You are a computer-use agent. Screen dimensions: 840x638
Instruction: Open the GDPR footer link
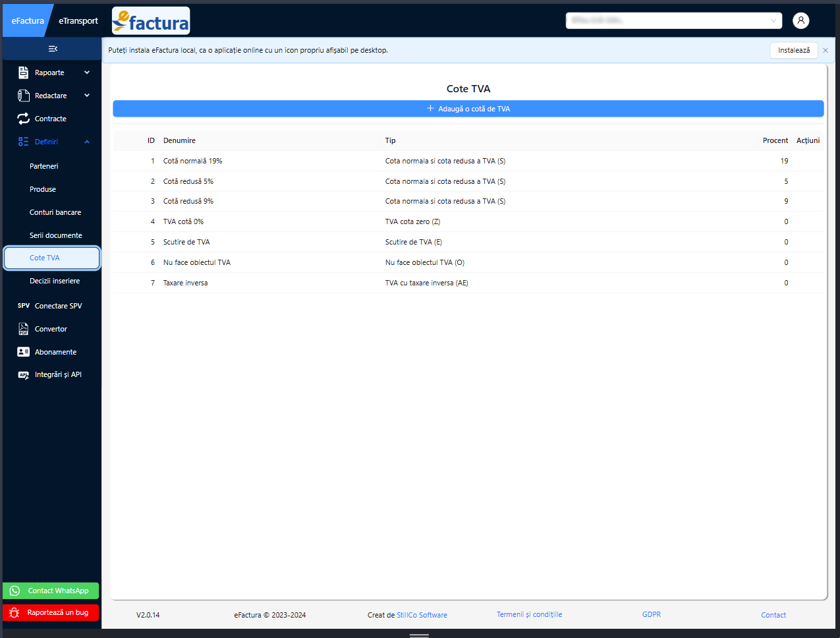652,614
